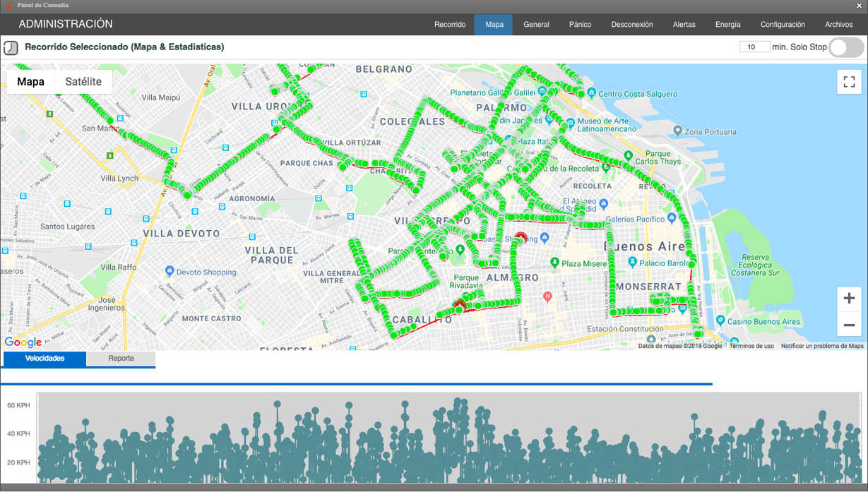This screenshot has height=492, width=868.
Task: Toggle fullscreen map view
Action: click(849, 82)
